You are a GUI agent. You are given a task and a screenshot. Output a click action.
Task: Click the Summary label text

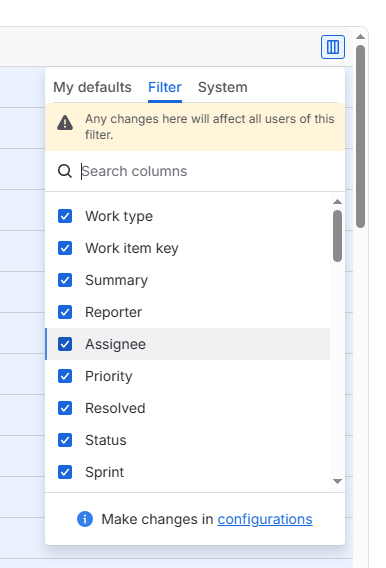[117, 280]
